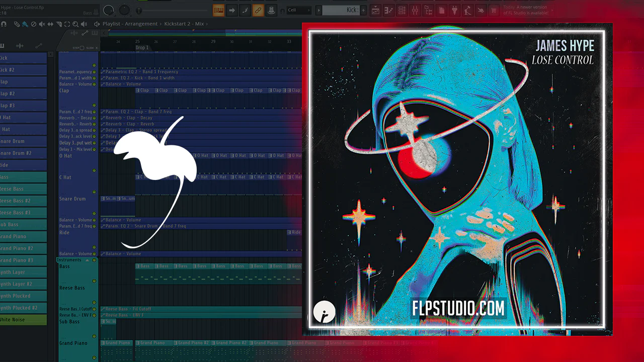Collapse the picker panel arrow
Viewport: 644px width, 362px height.
[50, 54]
